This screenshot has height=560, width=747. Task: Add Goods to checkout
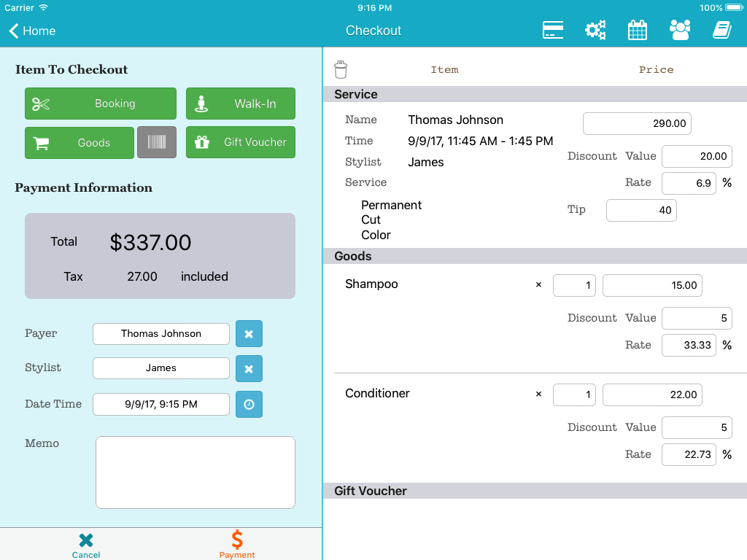pyautogui.click(x=80, y=143)
